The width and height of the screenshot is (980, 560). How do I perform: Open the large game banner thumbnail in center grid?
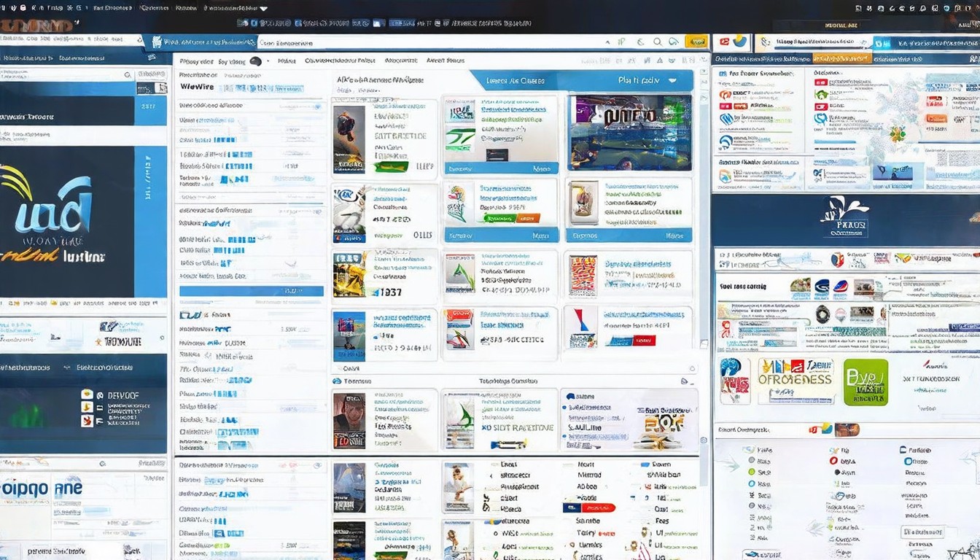coord(629,132)
